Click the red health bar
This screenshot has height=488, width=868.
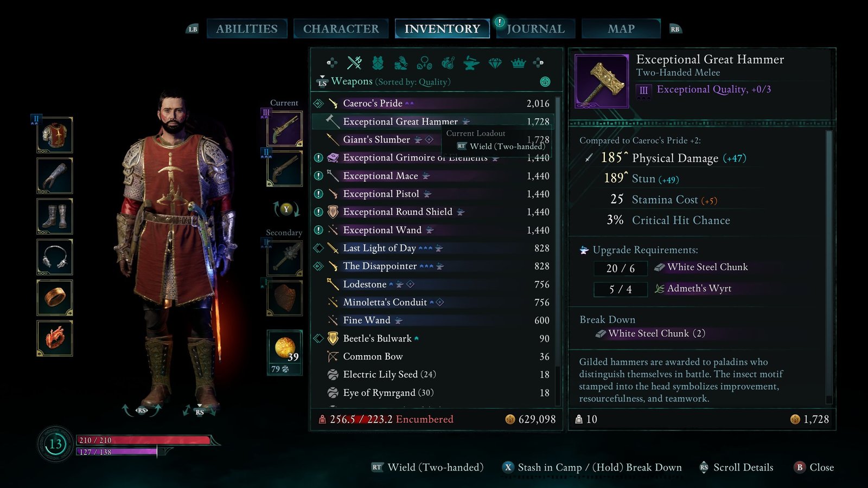tap(144, 440)
